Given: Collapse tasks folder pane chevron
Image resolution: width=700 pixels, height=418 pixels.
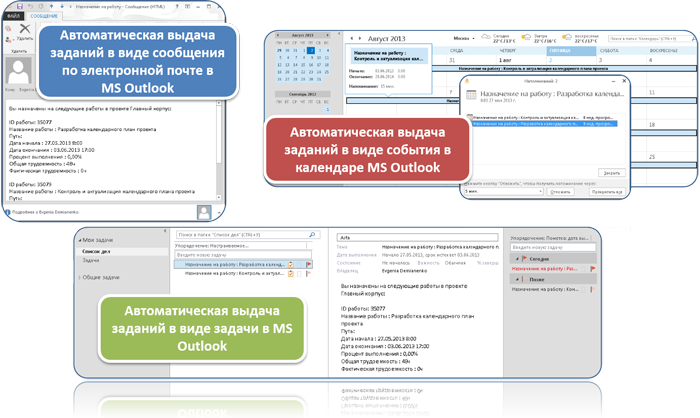Looking at the screenshot, I should 165,231.
